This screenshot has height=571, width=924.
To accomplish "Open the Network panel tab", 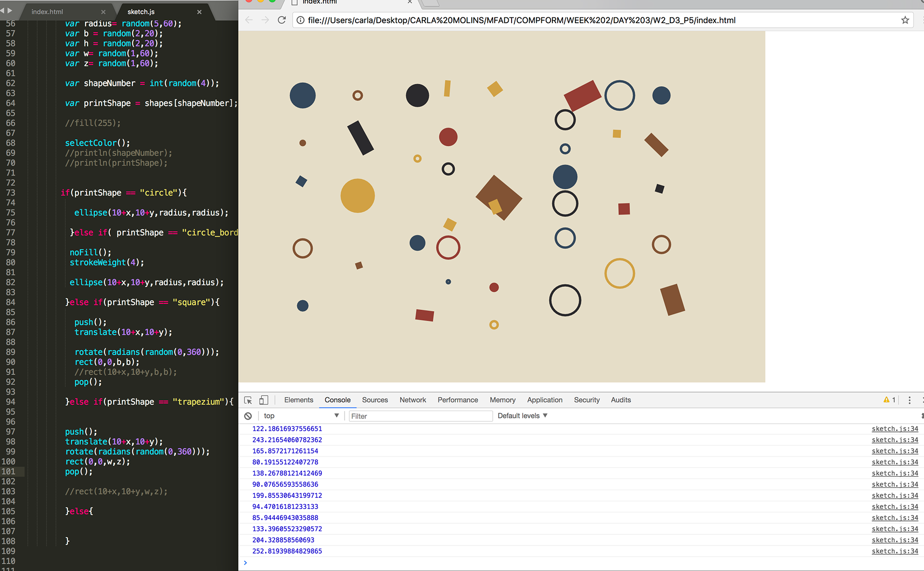I will point(412,400).
